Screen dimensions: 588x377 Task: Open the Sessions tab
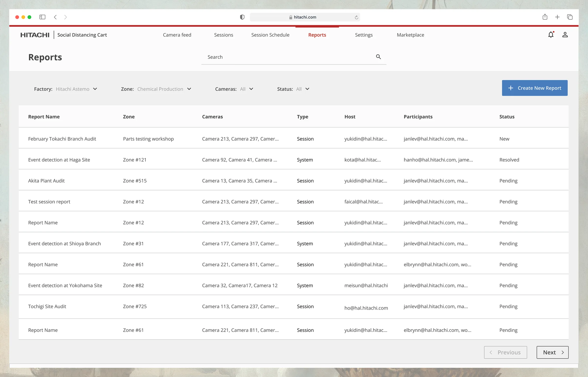[x=223, y=35]
